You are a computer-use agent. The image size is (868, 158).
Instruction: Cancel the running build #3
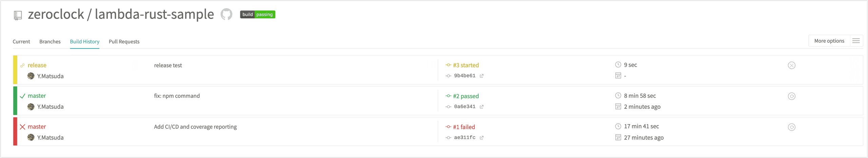tap(791, 65)
